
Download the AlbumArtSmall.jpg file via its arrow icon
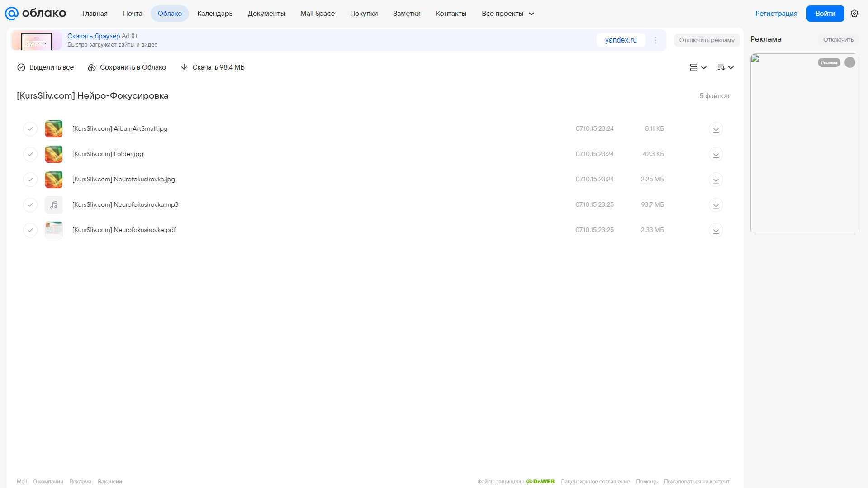(x=716, y=129)
